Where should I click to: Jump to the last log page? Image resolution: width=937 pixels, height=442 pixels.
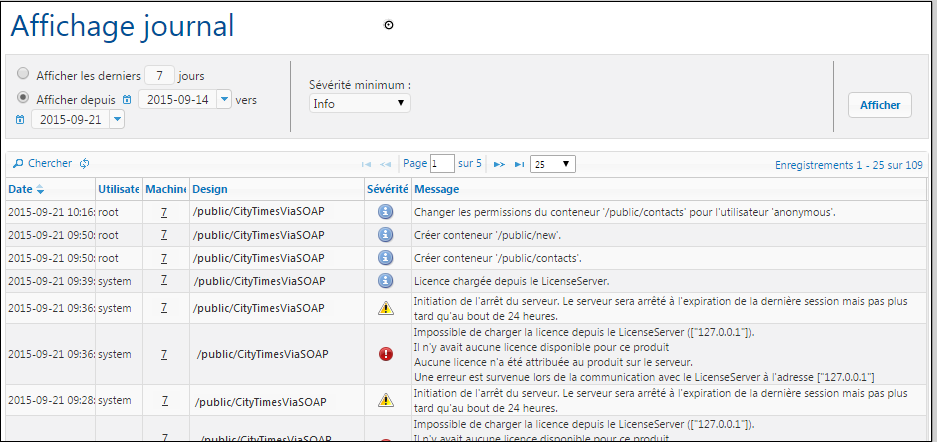click(519, 164)
